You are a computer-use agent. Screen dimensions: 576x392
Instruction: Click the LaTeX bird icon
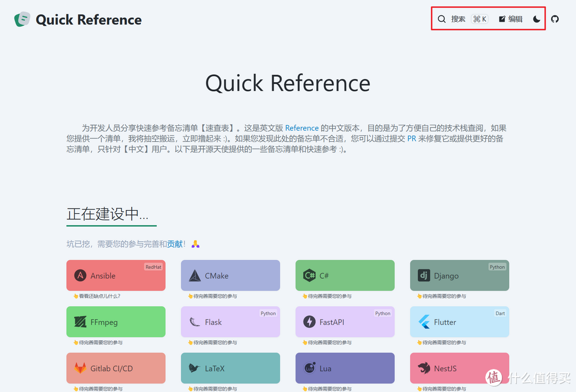click(x=194, y=368)
